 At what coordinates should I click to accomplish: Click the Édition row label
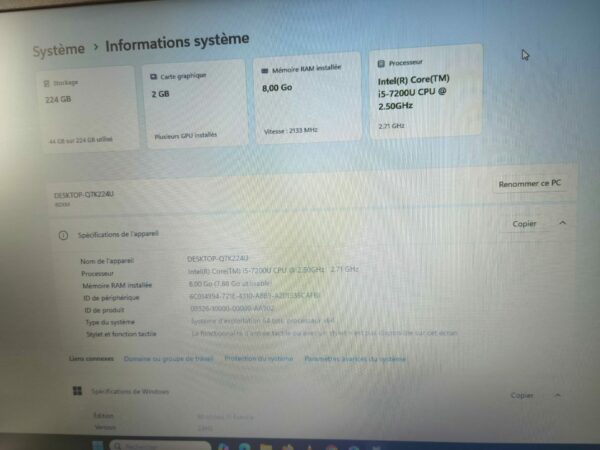[x=103, y=416]
